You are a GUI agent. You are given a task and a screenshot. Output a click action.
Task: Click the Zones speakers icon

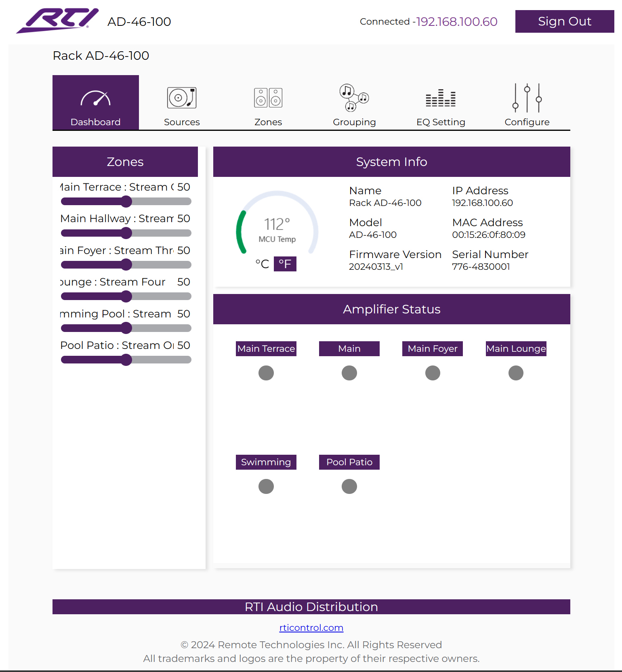click(x=268, y=98)
